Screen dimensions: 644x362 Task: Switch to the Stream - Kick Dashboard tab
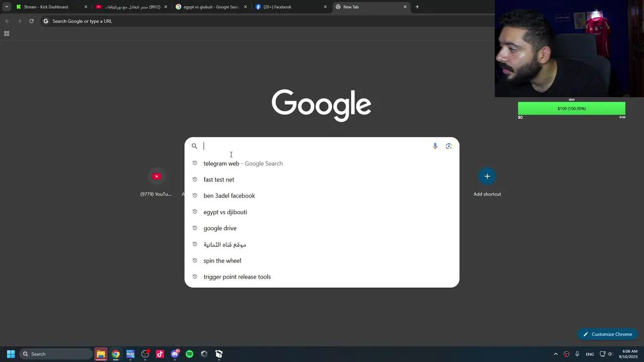pyautogui.click(x=52, y=7)
